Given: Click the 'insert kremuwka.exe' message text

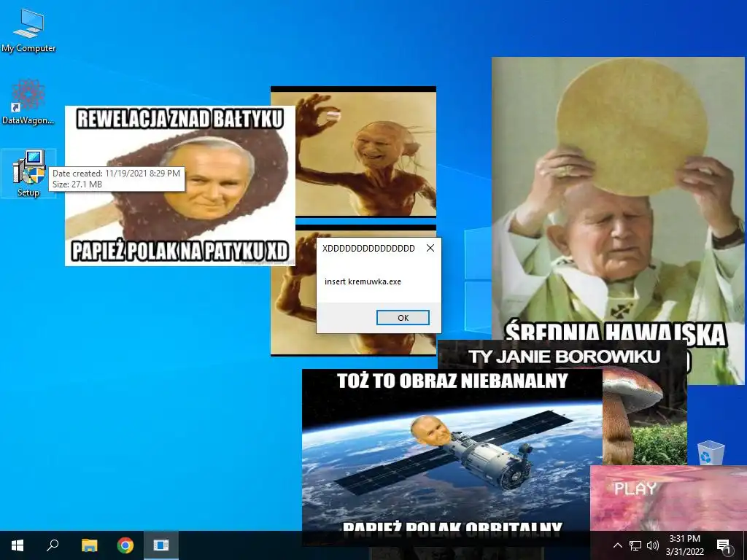Looking at the screenshot, I should click(x=363, y=281).
